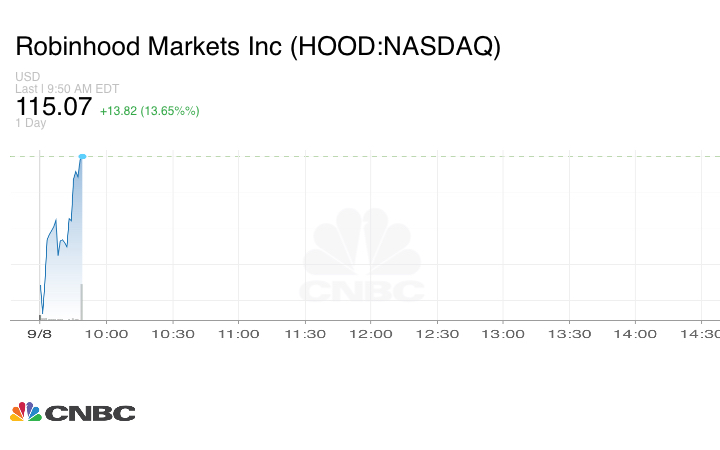Screen dimensions: 720x450
Task: Click the 9/8 date axis label
Action: (39, 334)
